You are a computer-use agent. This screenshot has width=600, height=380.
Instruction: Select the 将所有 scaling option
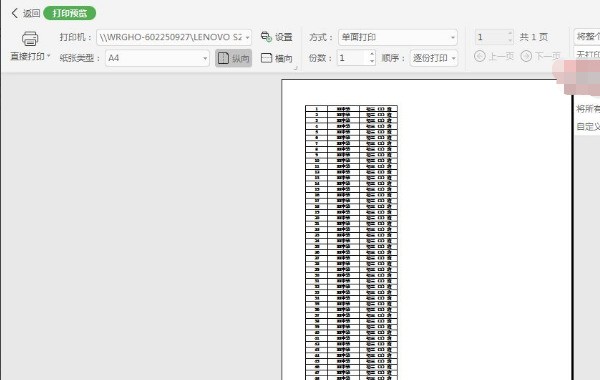point(588,109)
